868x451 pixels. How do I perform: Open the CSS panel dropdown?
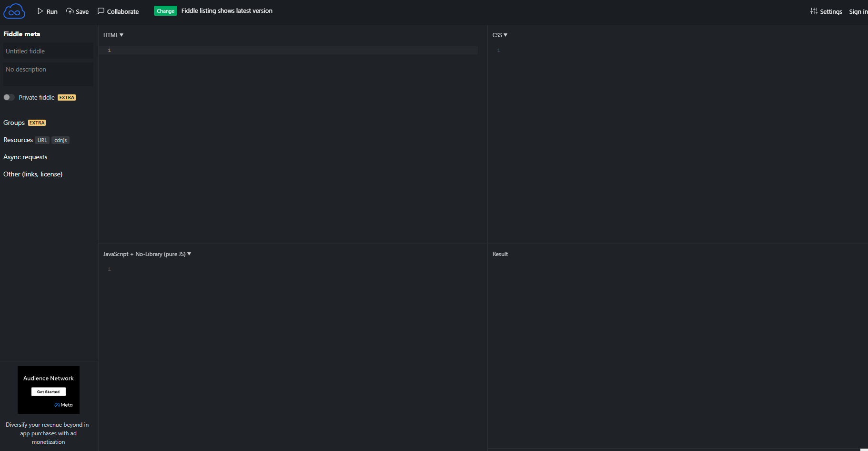tap(500, 35)
